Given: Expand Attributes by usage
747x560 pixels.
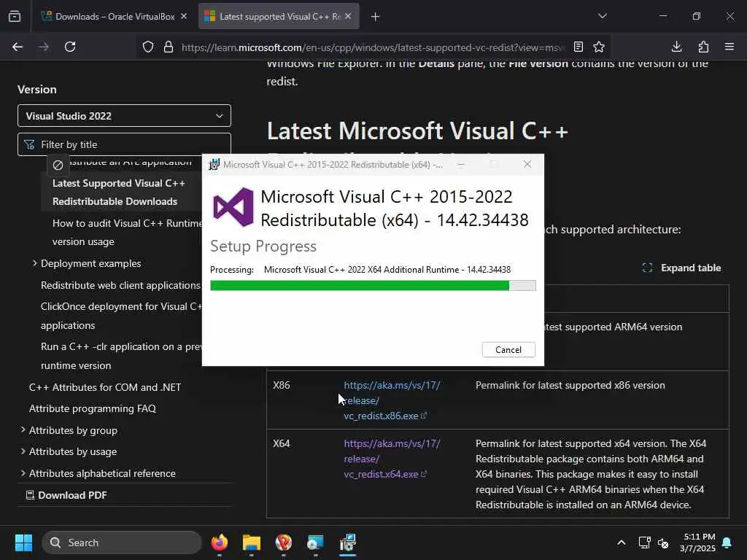Looking at the screenshot, I should click(x=73, y=451).
